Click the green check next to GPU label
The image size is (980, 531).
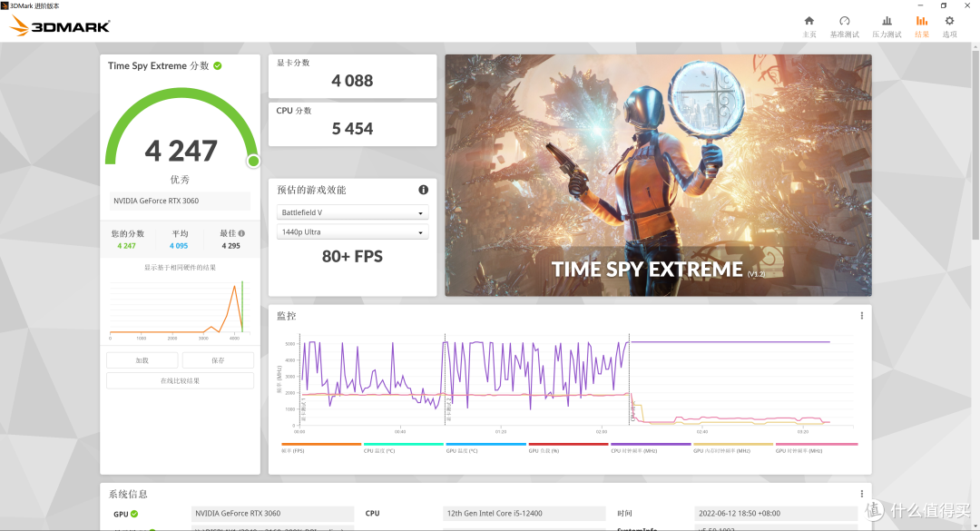coord(134,514)
